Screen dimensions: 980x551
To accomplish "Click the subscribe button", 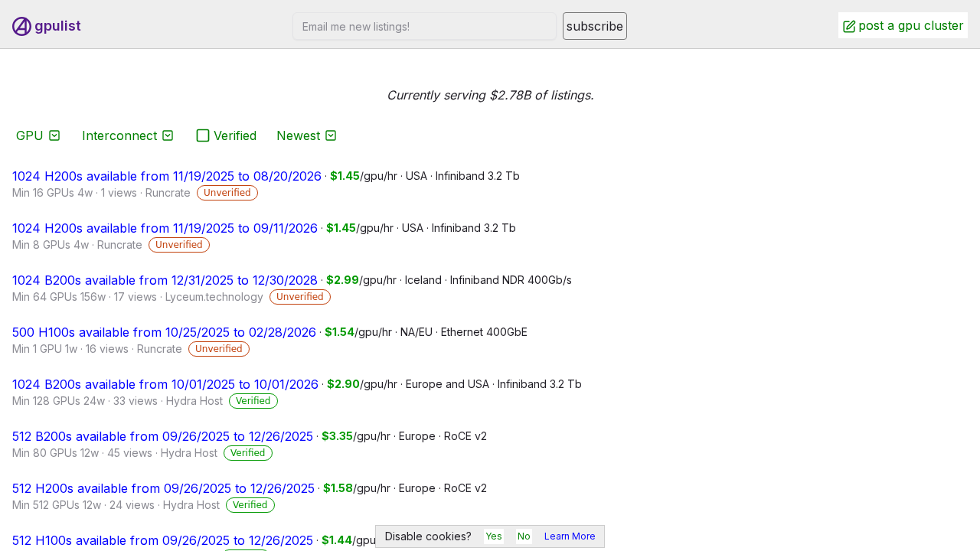I will point(594,25).
